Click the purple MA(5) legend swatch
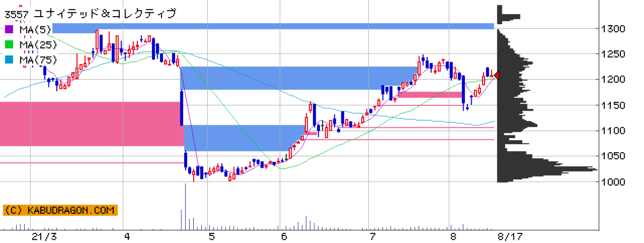Screen dimensions: 644x243 (9, 30)
